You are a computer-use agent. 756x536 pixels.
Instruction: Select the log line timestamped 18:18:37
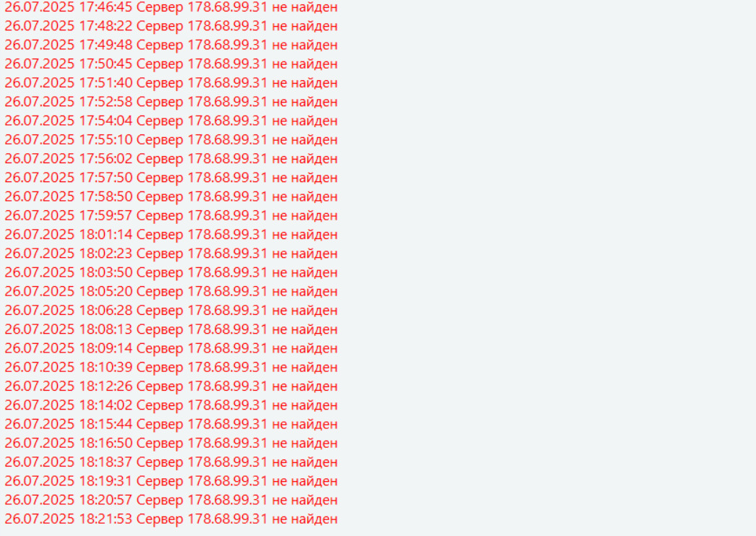(x=171, y=462)
